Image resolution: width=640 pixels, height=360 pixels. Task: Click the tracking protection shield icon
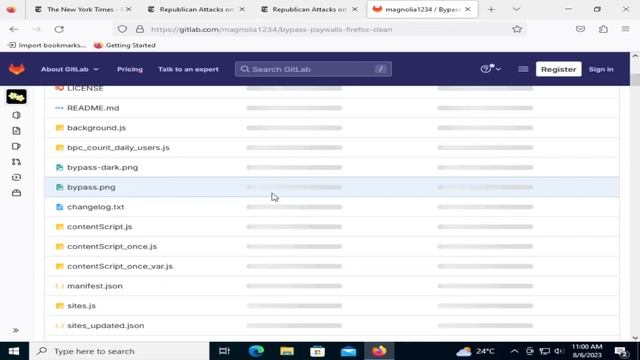click(x=122, y=29)
